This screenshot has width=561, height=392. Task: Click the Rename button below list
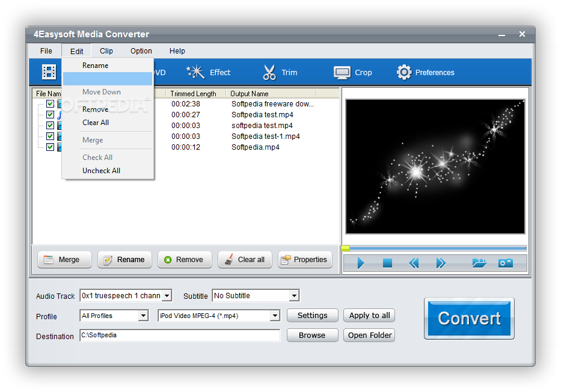124,260
